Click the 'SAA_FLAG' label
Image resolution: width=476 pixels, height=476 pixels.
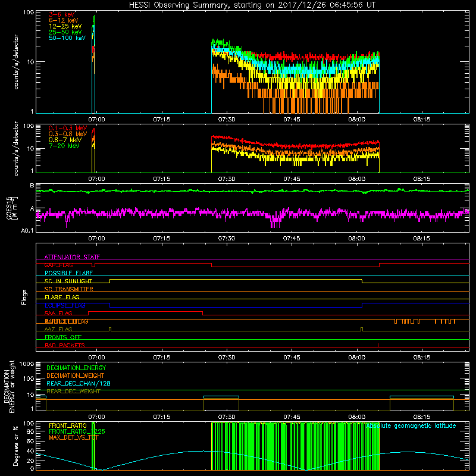coord(58,313)
